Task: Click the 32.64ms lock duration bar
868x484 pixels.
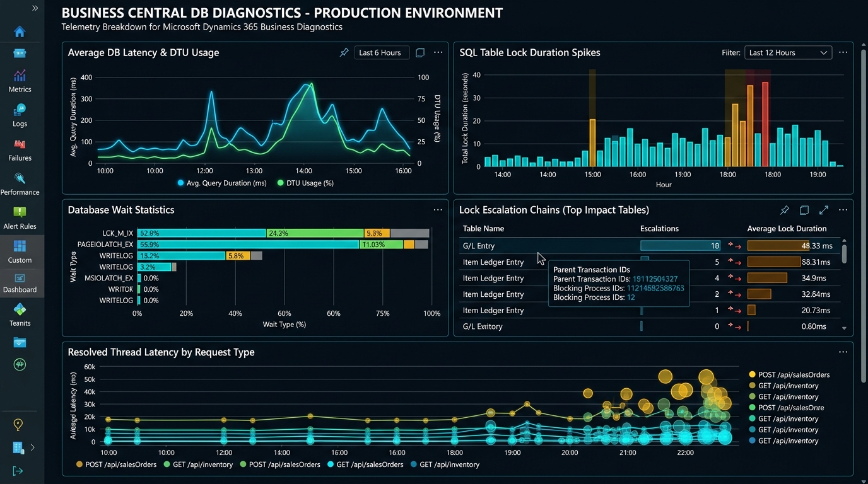Action: pyautogui.click(x=759, y=294)
